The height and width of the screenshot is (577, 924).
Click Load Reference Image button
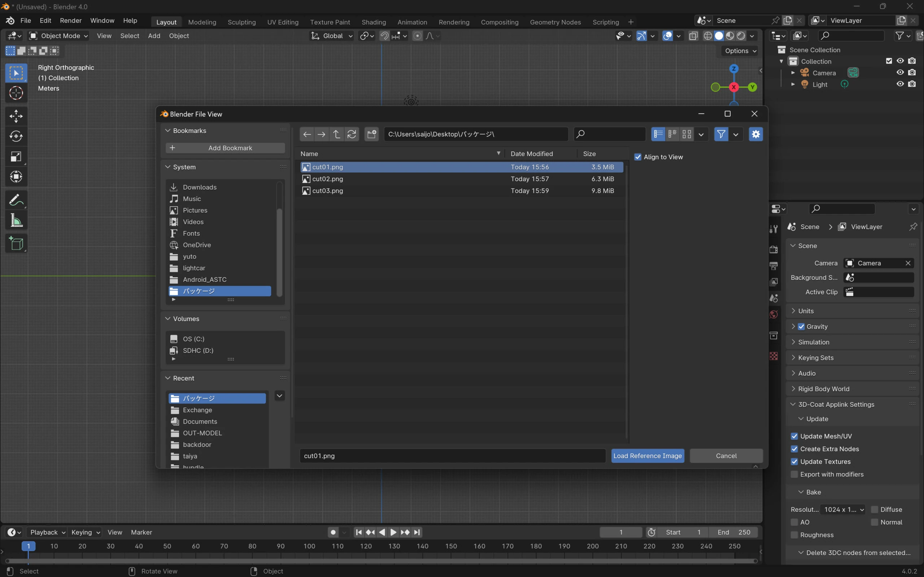click(x=647, y=455)
